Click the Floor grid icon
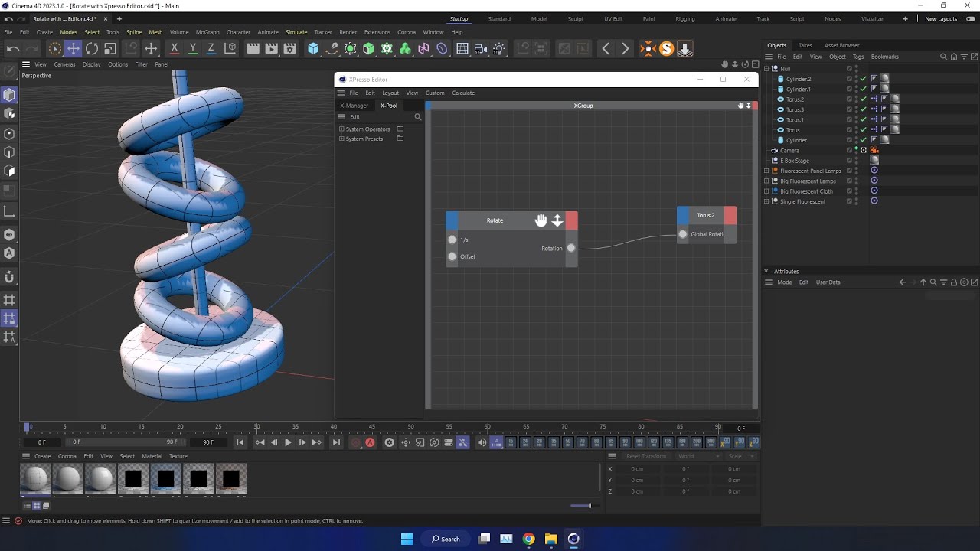 [x=462, y=49]
